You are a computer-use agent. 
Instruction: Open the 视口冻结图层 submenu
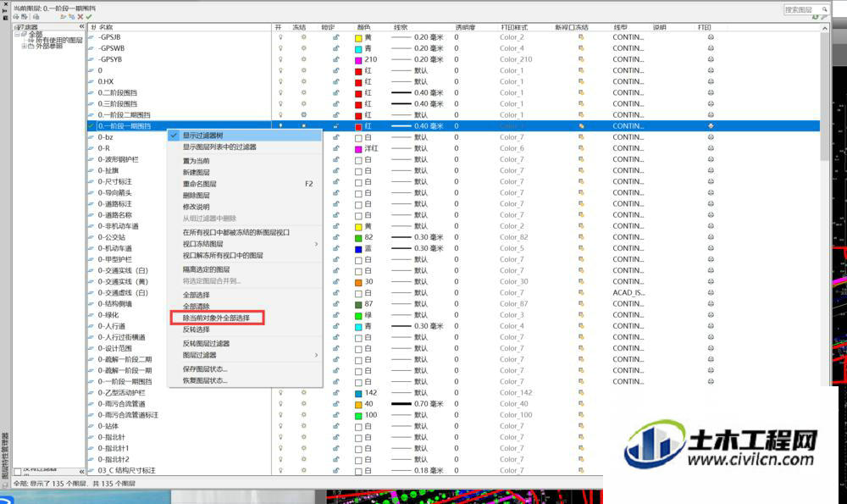coord(246,244)
